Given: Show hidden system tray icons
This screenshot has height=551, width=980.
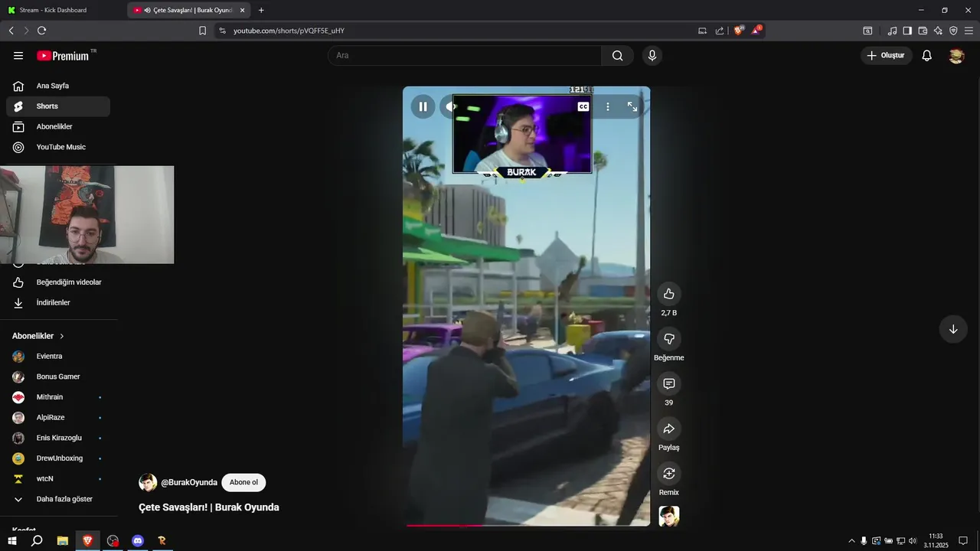Looking at the screenshot, I should 851,540.
